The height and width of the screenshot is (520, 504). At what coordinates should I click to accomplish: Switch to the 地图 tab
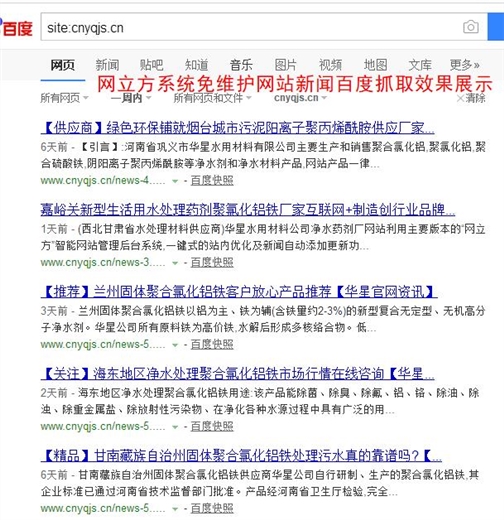pos(375,65)
